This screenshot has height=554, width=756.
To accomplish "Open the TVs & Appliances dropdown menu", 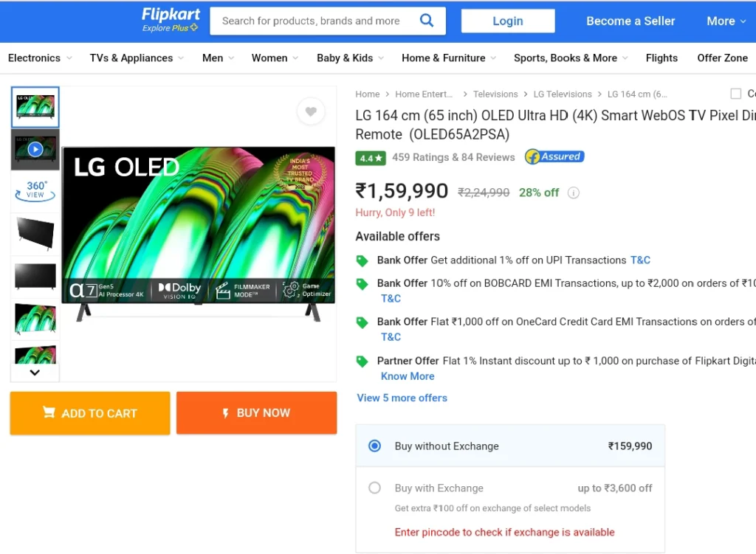I will point(137,58).
